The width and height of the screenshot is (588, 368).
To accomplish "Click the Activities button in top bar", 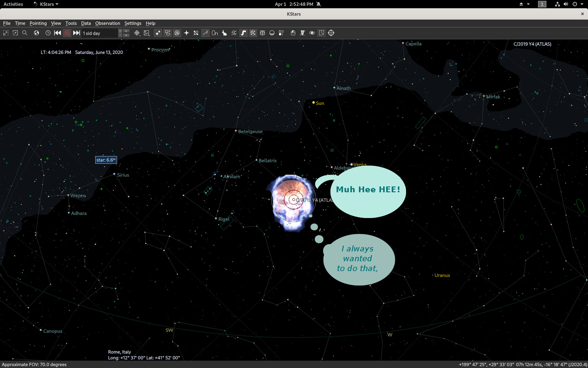I will [x=13, y=4].
